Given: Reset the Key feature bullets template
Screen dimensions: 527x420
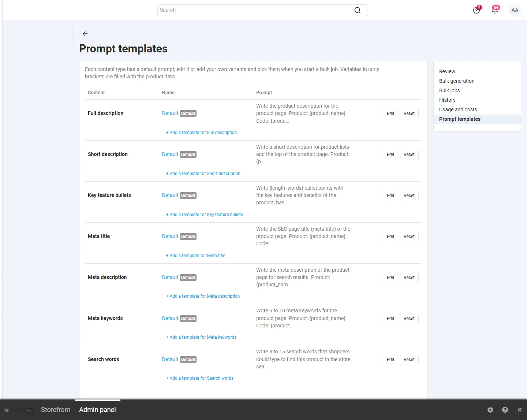Looking at the screenshot, I should click(409, 196).
